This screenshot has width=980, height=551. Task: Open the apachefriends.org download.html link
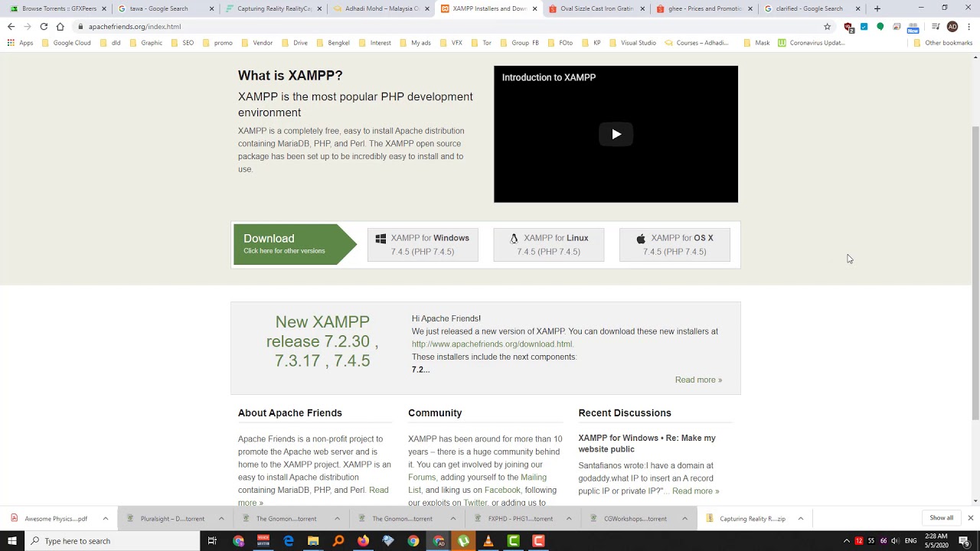click(492, 344)
